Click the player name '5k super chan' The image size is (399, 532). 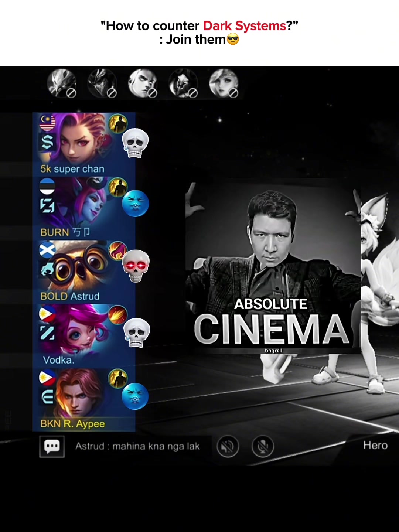[72, 169]
